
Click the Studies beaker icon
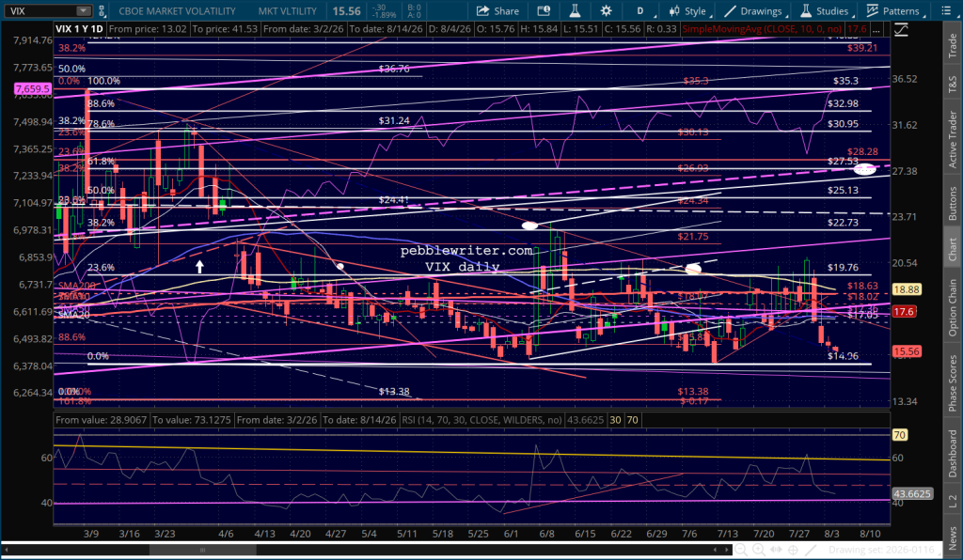[806, 11]
